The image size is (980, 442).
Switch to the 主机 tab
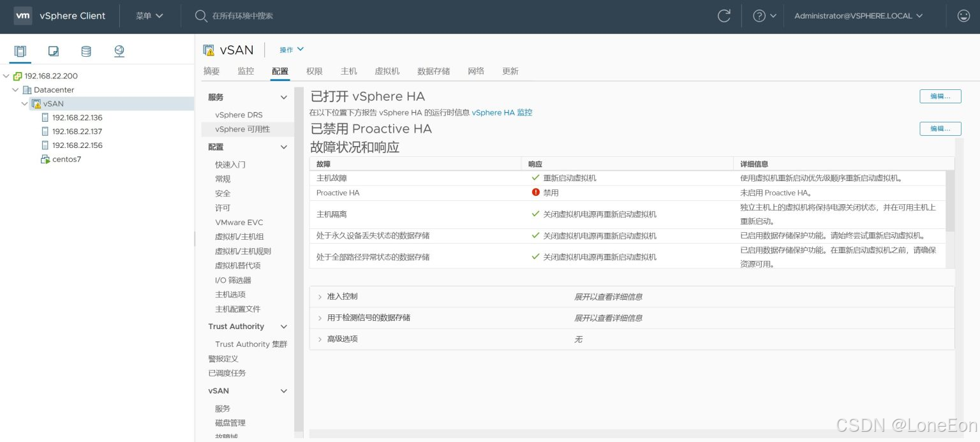[x=349, y=71]
